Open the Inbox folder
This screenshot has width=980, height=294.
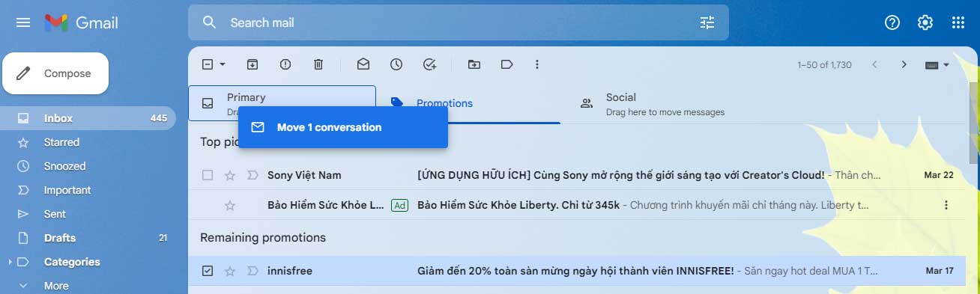click(88, 118)
